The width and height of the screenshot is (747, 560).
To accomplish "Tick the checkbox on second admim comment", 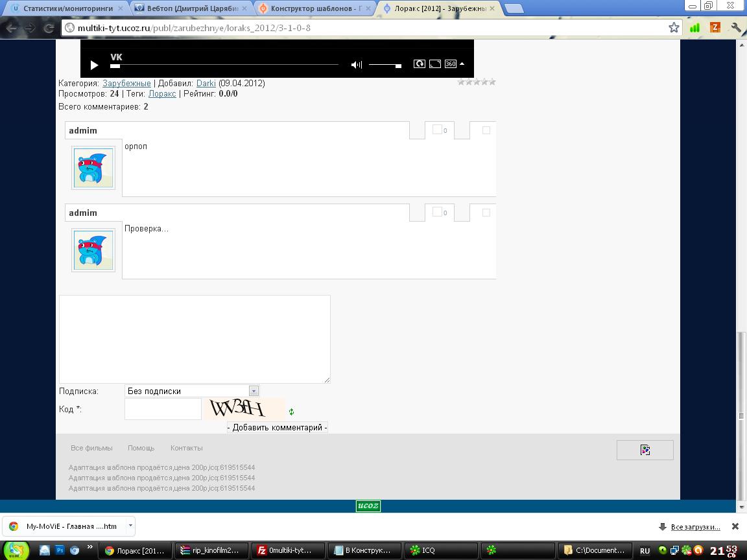I will click(x=486, y=213).
